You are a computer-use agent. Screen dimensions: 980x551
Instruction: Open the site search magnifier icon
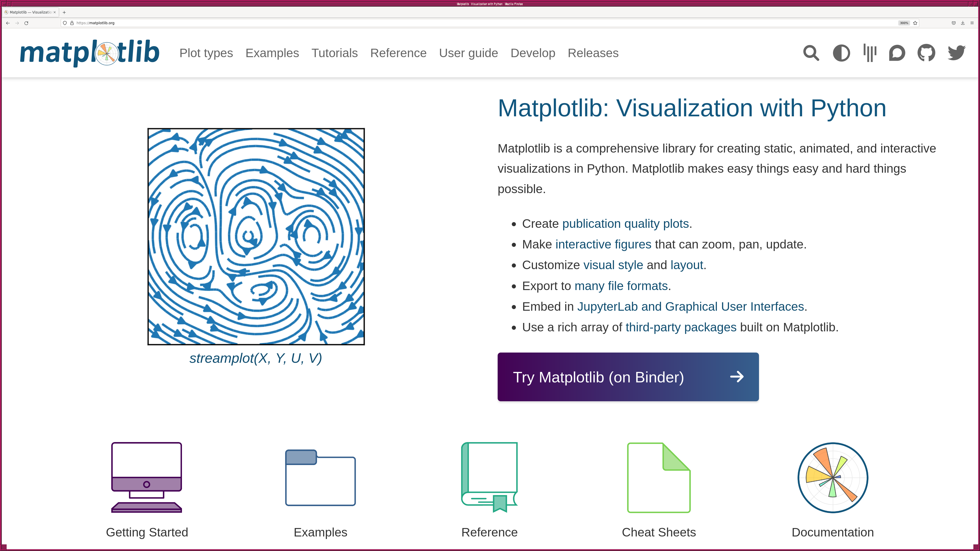[811, 53]
